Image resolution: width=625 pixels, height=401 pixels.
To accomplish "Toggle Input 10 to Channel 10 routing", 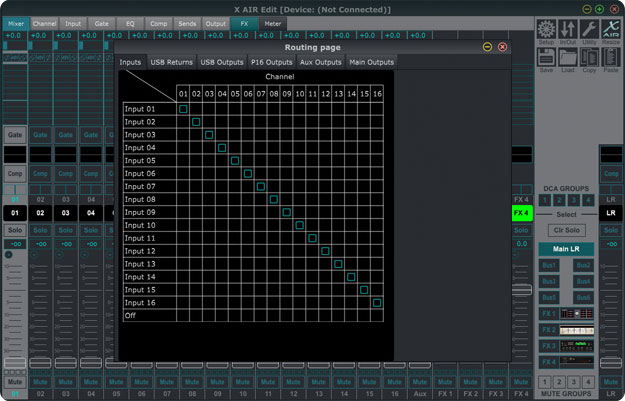I will point(299,225).
